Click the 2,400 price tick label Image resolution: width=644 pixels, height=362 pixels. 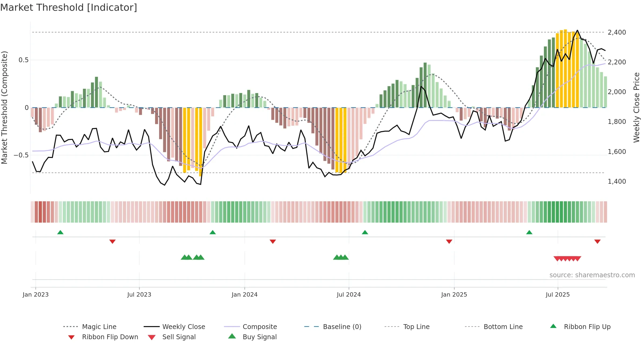tap(617, 32)
